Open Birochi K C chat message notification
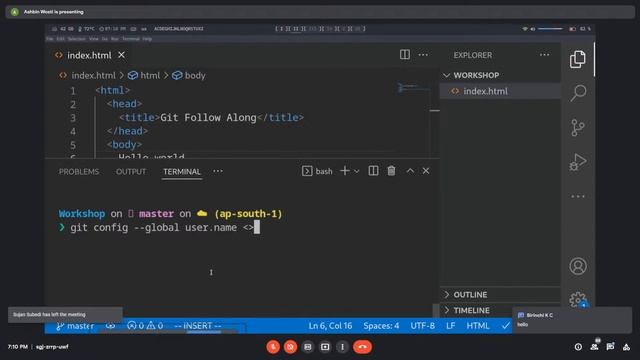 click(572, 320)
